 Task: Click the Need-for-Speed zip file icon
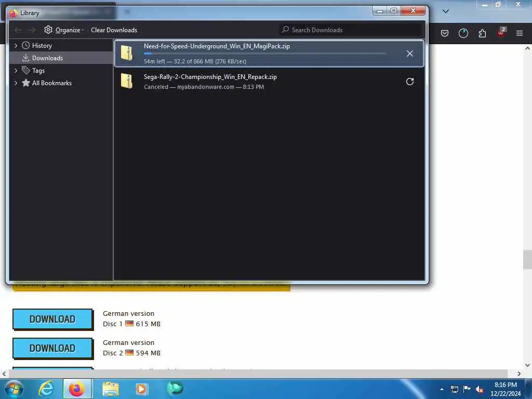coord(127,53)
